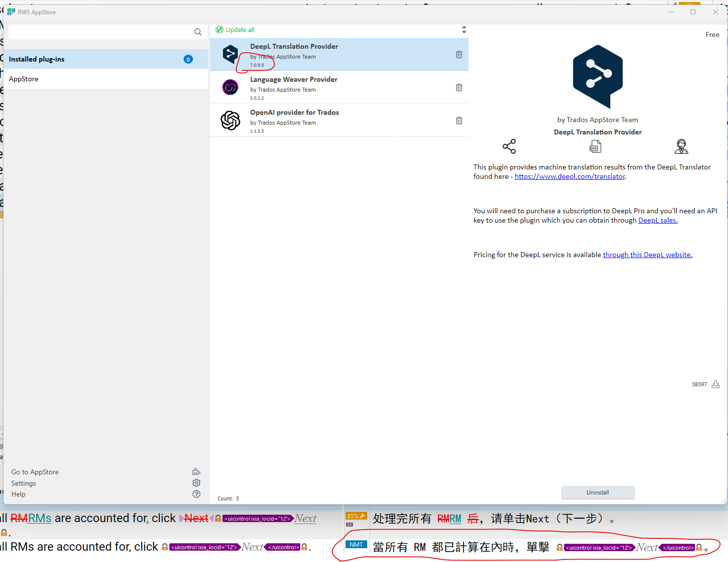Remove Language Weaver Provider via its trash icon

459,87
